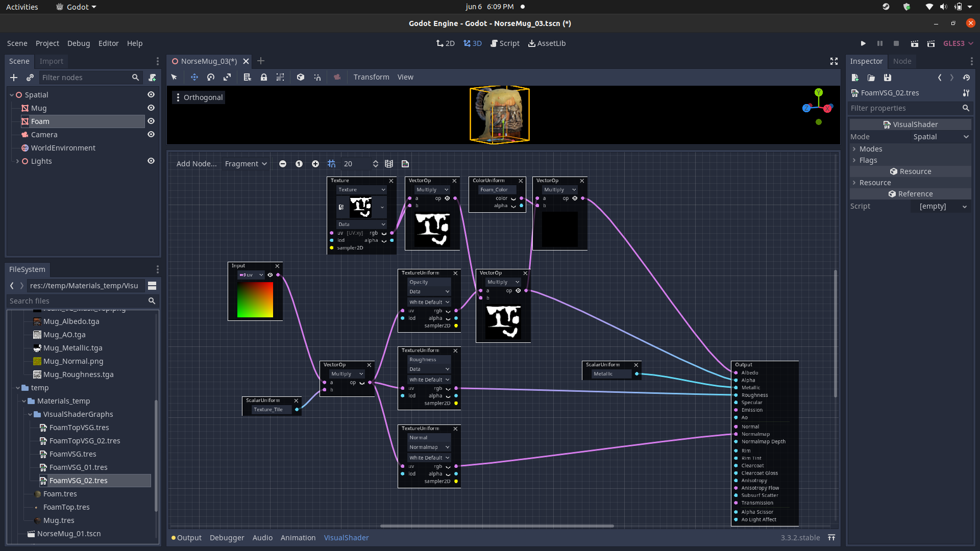Screen dimensions: 980x551
Task: Collapse the Spatial node in the Scene tree
Action: point(11,94)
